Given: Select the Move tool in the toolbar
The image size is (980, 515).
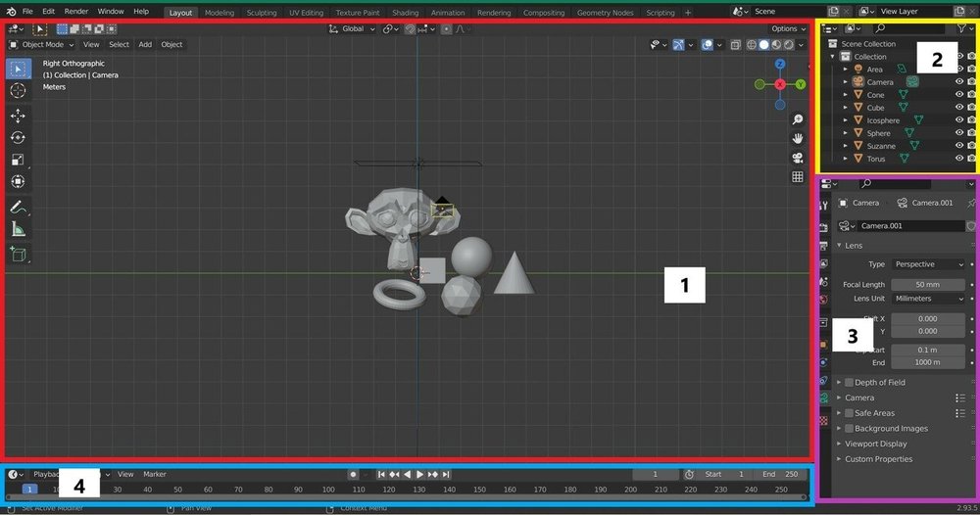Looking at the screenshot, I should tap(18, 116).
